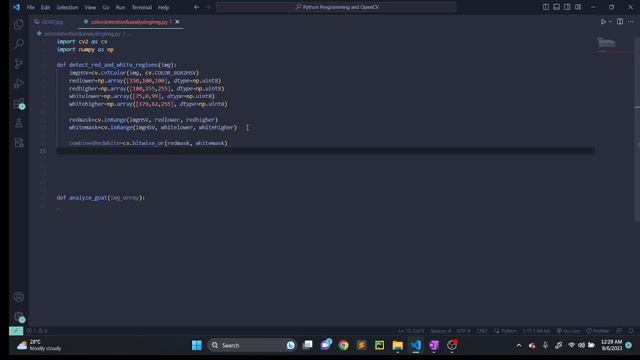Open the Run and Debug view
The image size is (640, 360).
tap(19, 84)
